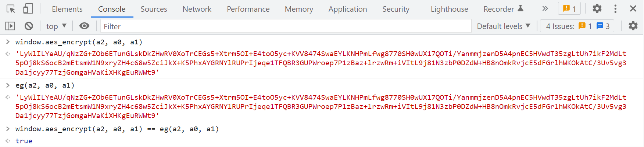Switch to the Elements tab

[x=67, y=9]
